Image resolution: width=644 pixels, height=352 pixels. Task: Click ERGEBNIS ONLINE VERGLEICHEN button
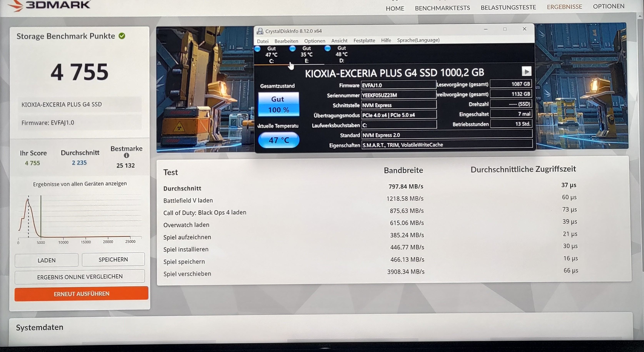click(x=80, y=277)
